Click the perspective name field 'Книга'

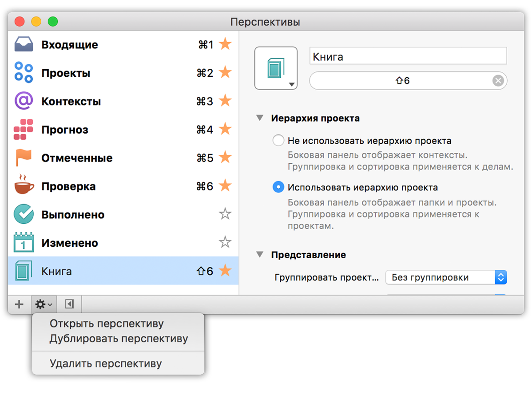coord(408,56)
